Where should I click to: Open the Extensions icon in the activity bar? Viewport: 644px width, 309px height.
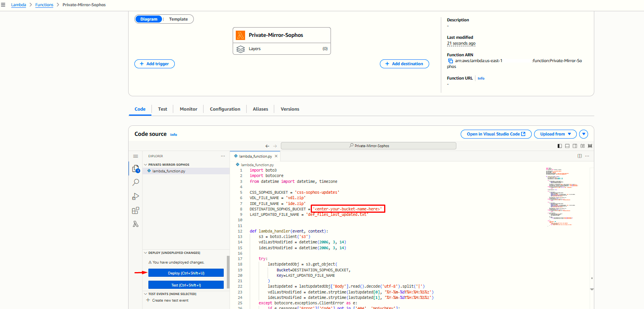136,210
